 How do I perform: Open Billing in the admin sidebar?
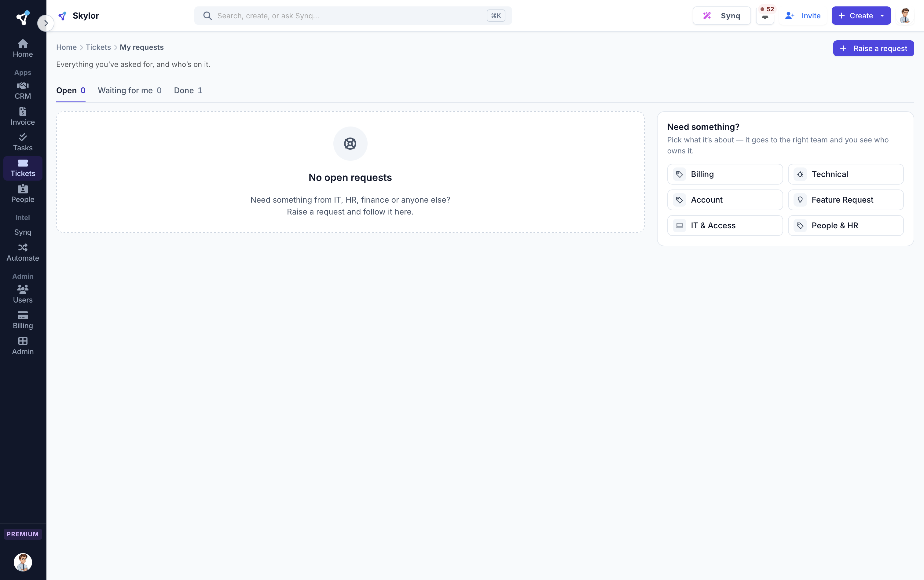23,320
